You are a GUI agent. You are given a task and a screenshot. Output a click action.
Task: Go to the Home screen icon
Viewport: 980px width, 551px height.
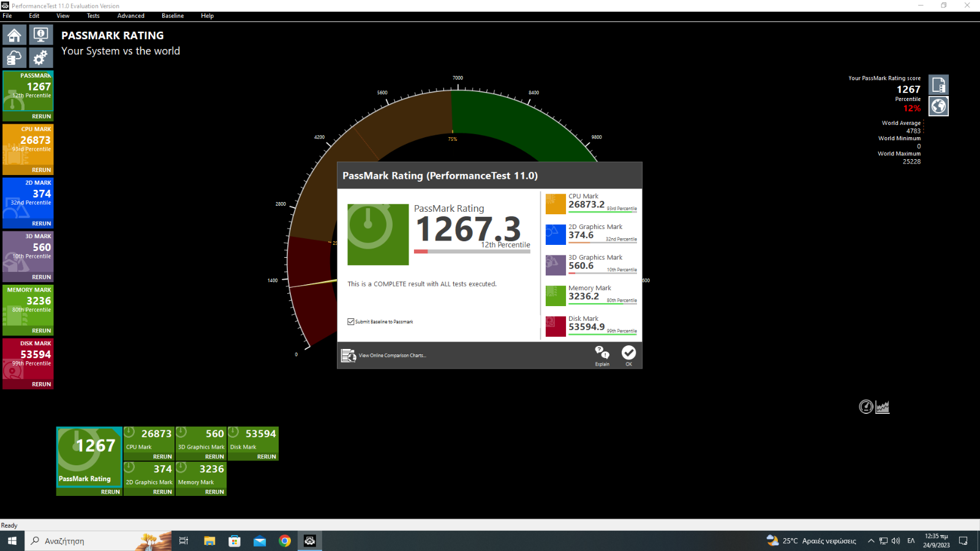tap(15, 35)
